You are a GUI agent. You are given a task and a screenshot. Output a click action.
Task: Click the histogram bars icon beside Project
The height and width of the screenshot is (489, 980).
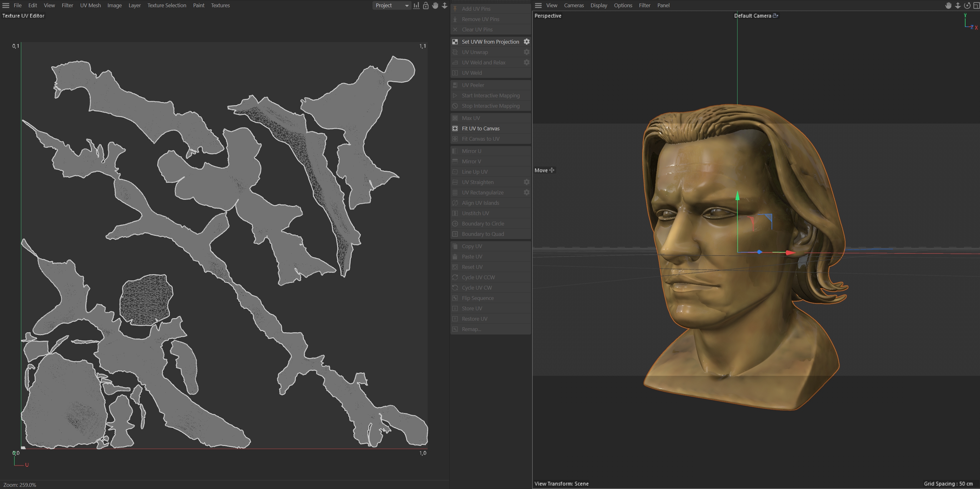416,5
